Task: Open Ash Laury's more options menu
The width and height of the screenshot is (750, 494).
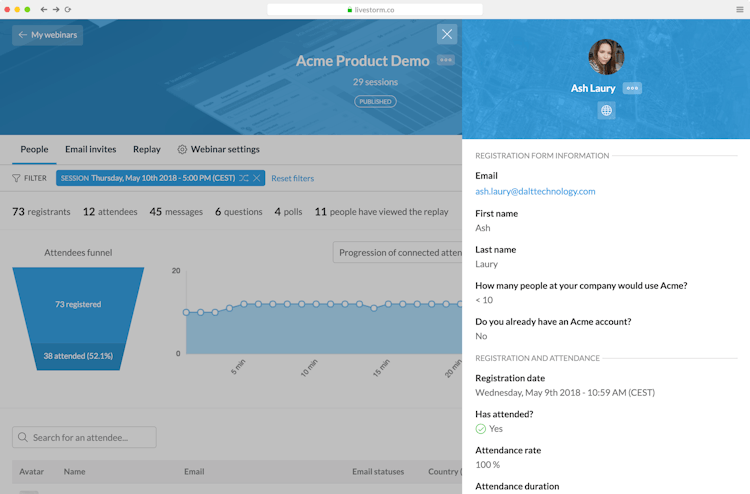Action: [x=632, y=88]
